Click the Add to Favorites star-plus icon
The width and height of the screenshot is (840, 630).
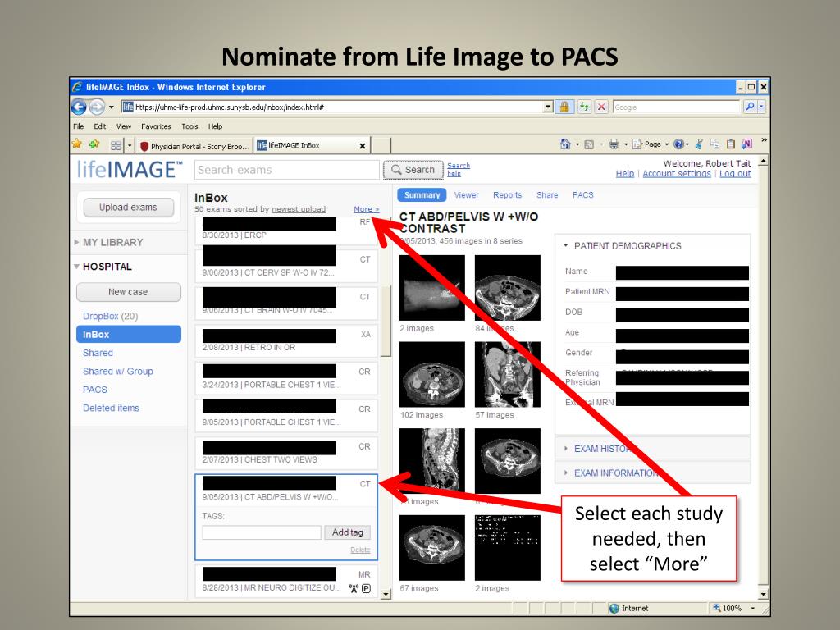point(95,144)
